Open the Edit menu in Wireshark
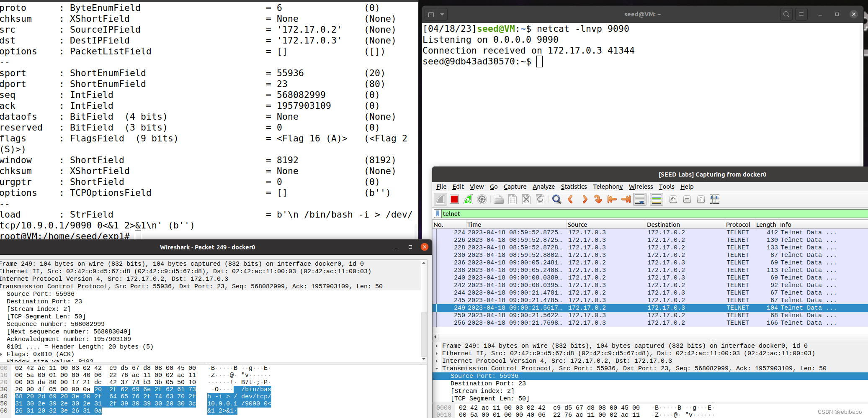This screenshot has height=418, width=868. click(458, 187)
